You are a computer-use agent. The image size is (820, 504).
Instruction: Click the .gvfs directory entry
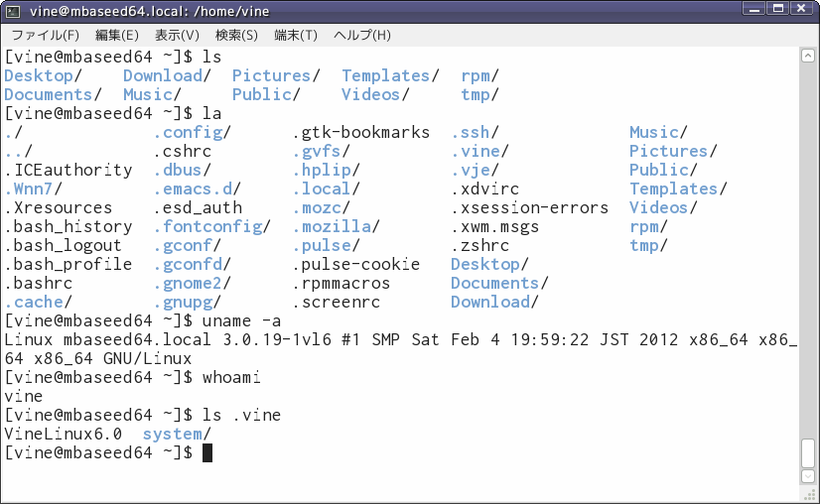click(x=321, y=152)
